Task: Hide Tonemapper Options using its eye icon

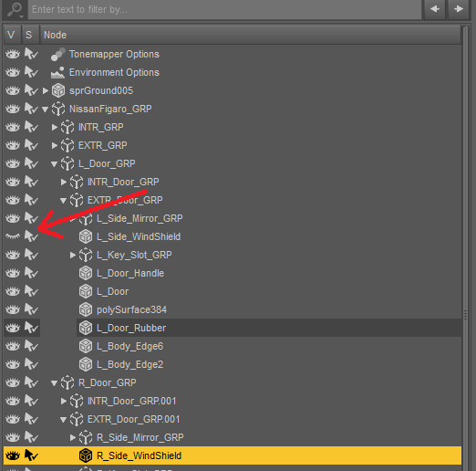Action: pos(13,54)
